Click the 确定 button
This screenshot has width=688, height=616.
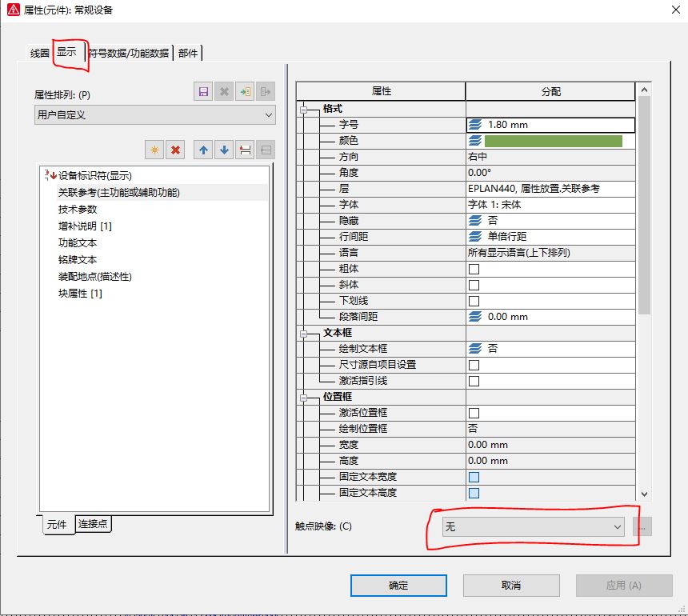(x=398, y=586)
